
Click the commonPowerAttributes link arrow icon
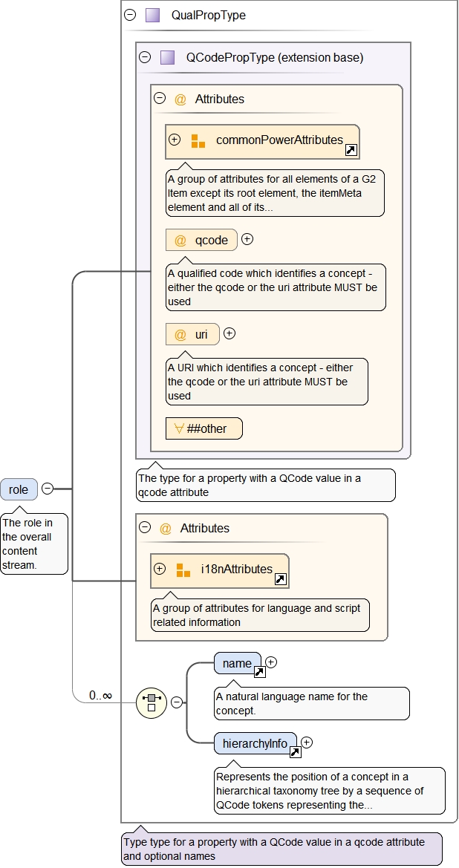pyautogui.click(x=351, y=150)
